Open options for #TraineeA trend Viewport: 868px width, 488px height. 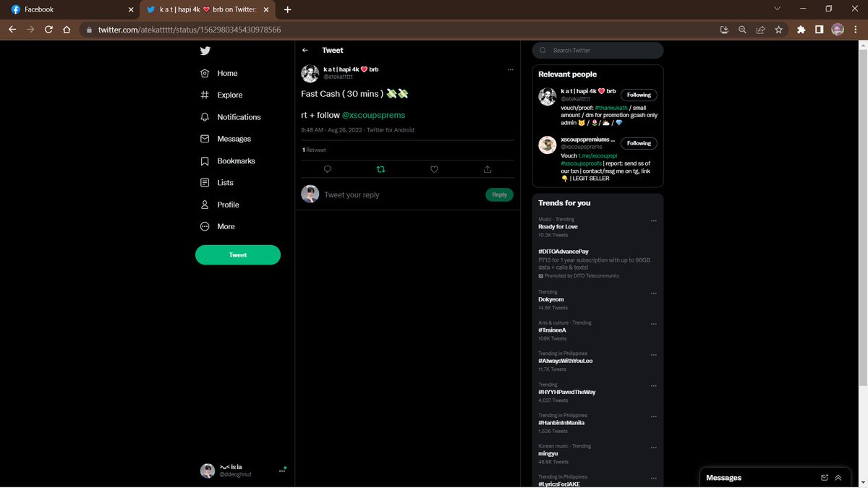pos(654,324)
